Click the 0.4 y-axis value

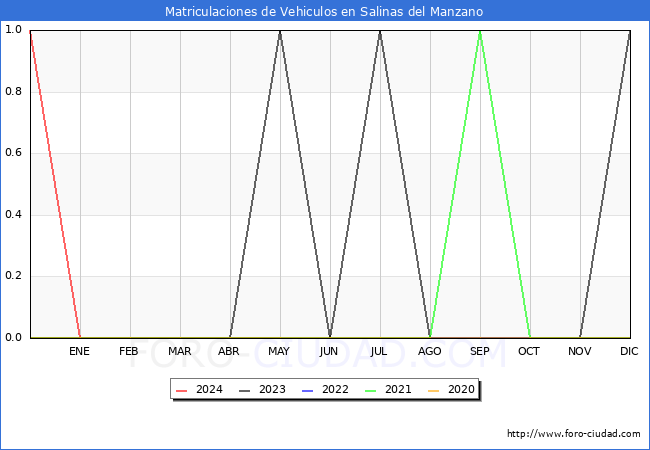coord(13,214)
